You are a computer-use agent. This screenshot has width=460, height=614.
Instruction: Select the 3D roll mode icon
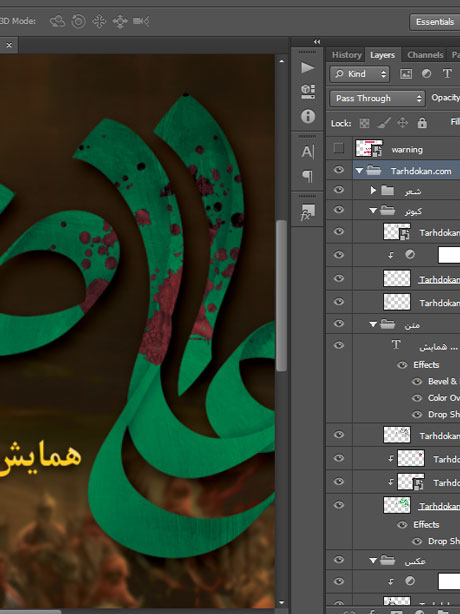tap(78, 21)
